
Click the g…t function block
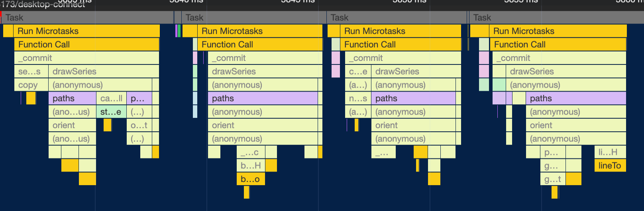(552, 179)
